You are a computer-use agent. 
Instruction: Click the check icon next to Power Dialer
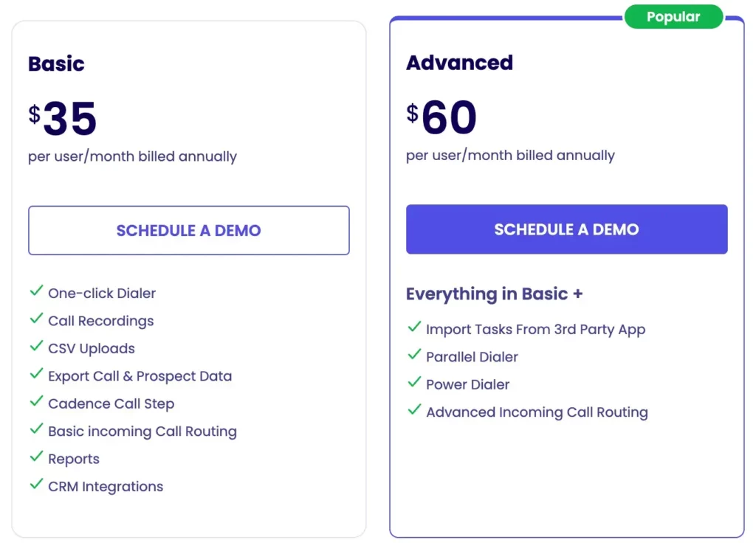(414, 384)
